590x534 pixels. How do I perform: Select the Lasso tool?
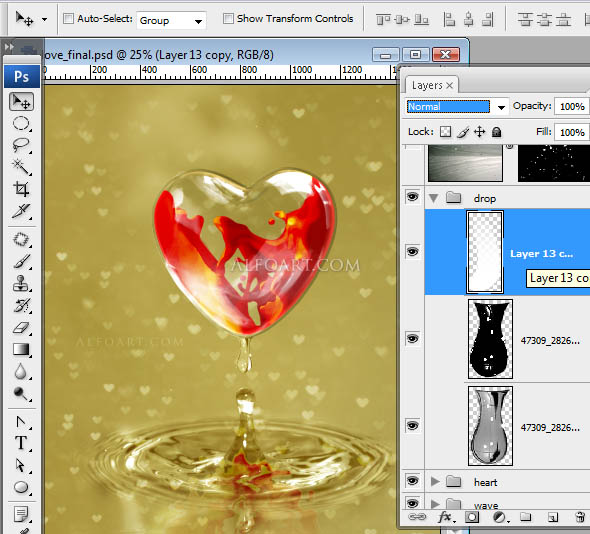pyautogui.click(x=21, y=145)
